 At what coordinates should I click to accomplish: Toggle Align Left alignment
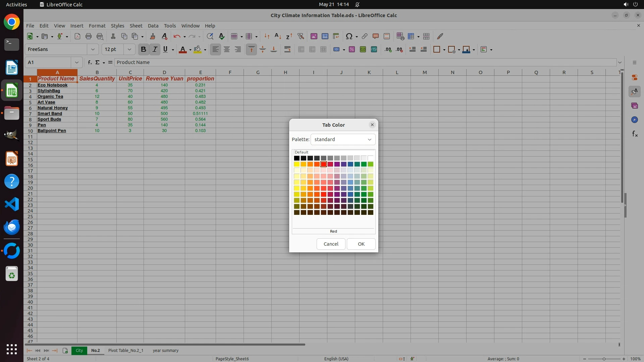tap(215, 49)
